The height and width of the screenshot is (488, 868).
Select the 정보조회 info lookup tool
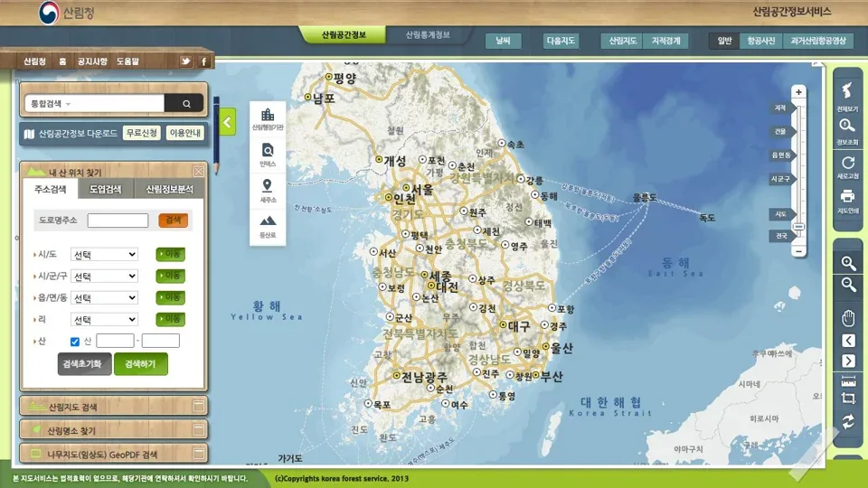tap(847, 131)
